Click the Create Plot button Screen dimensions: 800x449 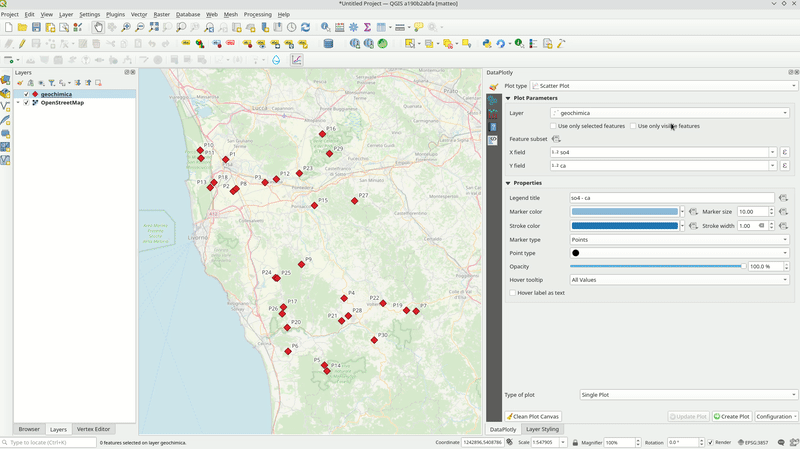(731, 416)
